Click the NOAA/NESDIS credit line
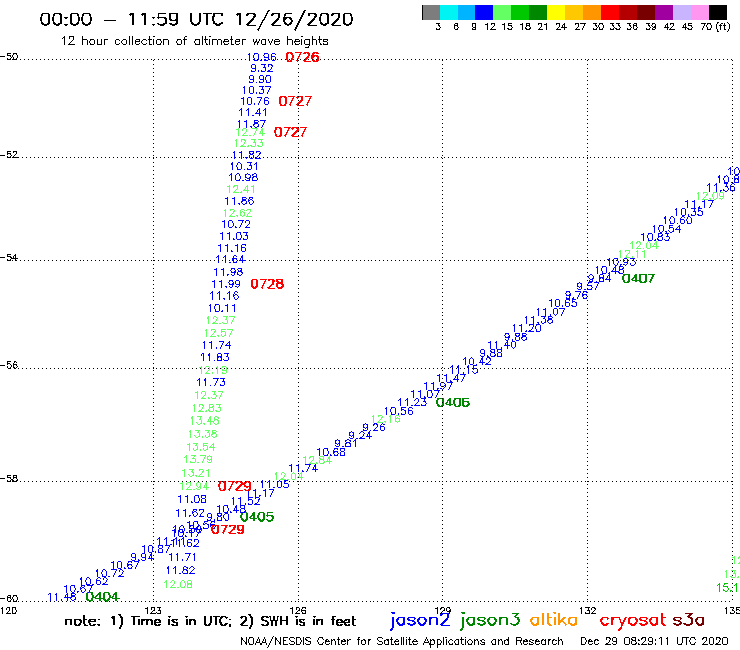 (402, 642)
